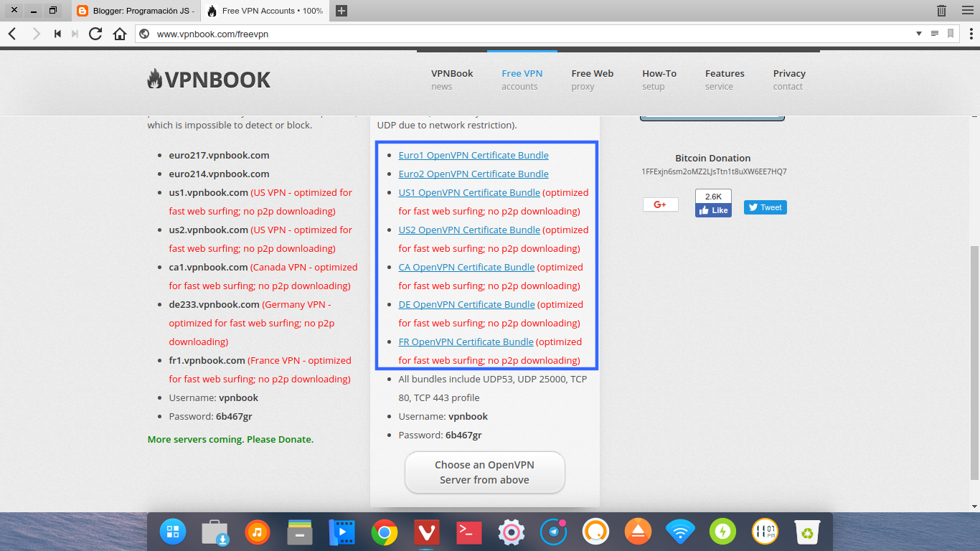Open the Free Web proxy menu item
Image resolution: width=980 pixels, height=551 pixels.
(x=593, y=80)
